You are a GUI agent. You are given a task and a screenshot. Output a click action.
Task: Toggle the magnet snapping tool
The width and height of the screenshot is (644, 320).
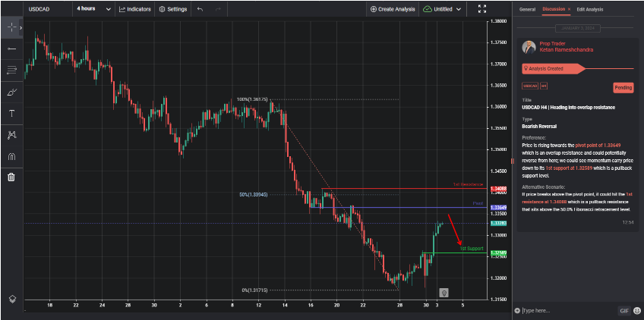(11, 156)
